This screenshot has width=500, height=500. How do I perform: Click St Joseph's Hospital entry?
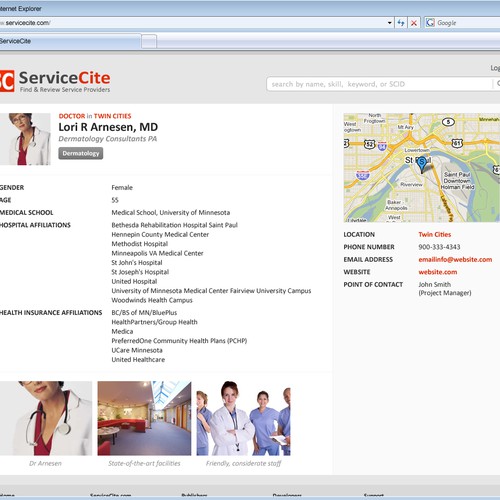pyautogui.click(x=140, y=272)
